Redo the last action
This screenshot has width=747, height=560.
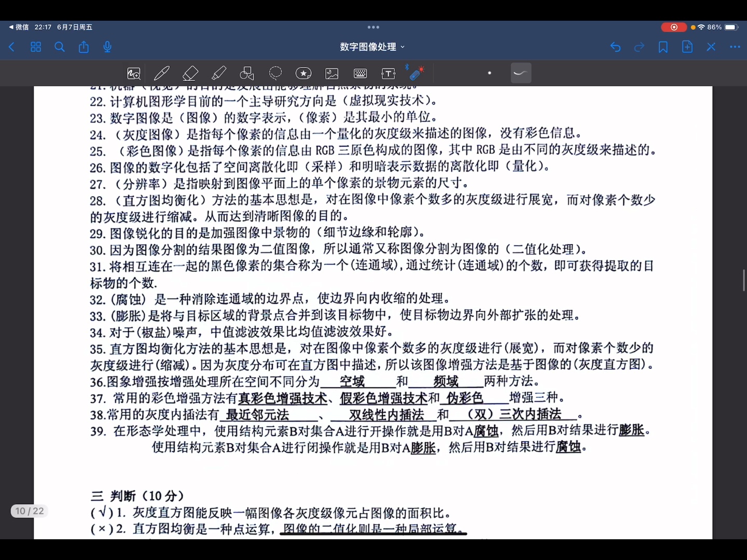click(639, 47)
